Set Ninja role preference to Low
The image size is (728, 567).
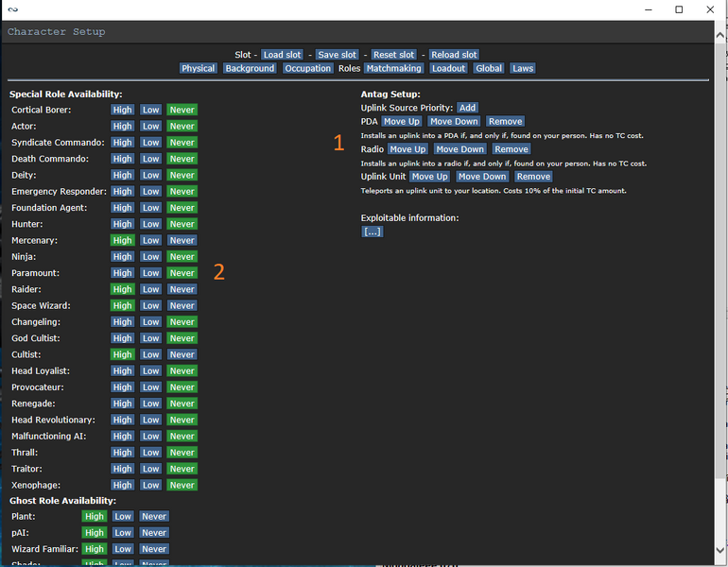coord(151,256)
